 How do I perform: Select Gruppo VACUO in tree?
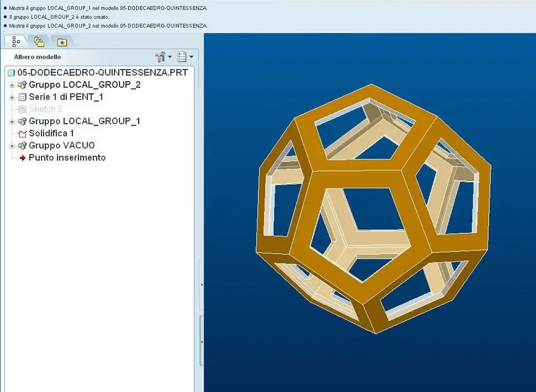pos(61,146)
